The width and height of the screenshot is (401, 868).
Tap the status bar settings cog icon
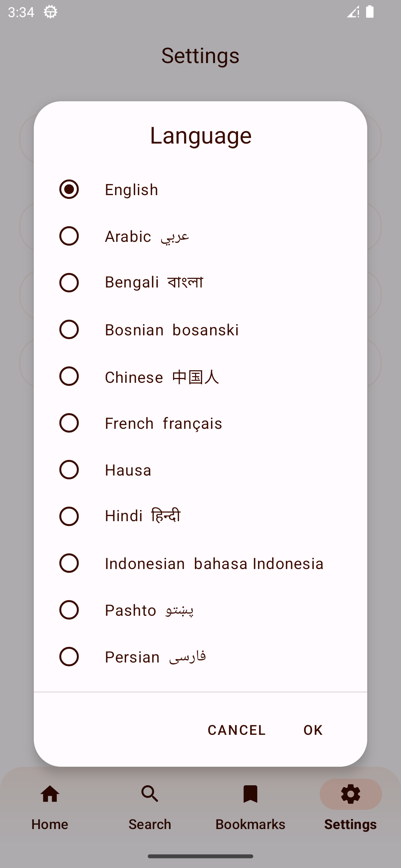tap(50, 12)
